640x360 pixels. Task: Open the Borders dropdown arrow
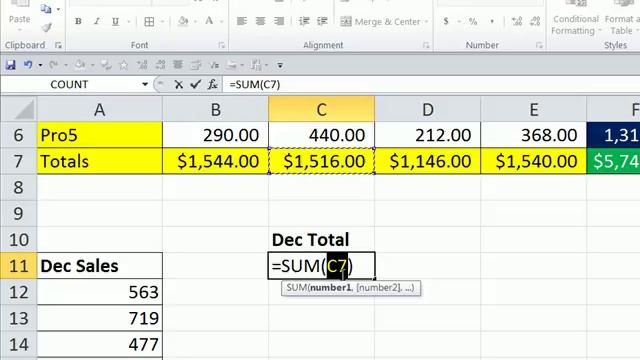point(162,22)
